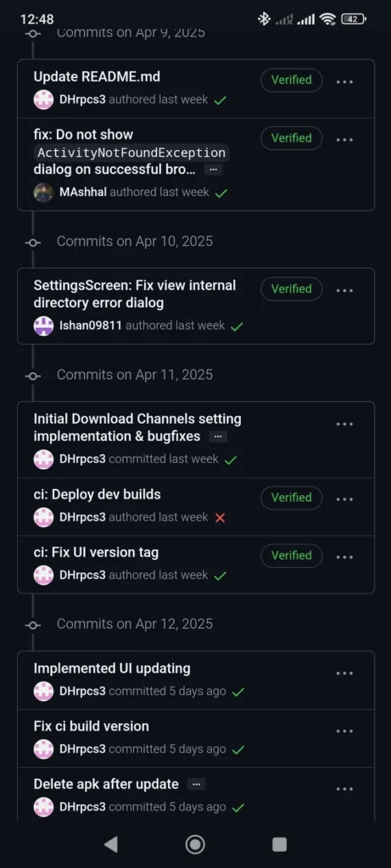Viewport: 391px width, 868px height.
Task: Expand Delete apk after update commit message
Action: click(196, 784)
